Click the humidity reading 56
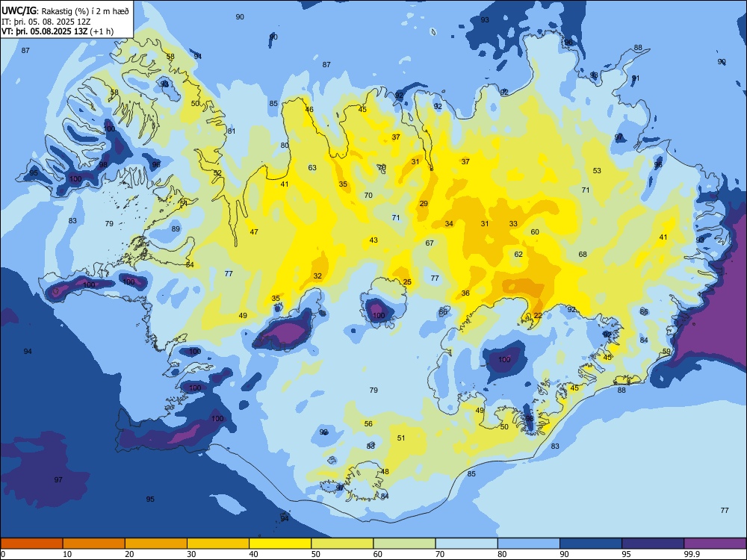Viewport: 747px width, 560px height. pos(368,424)
